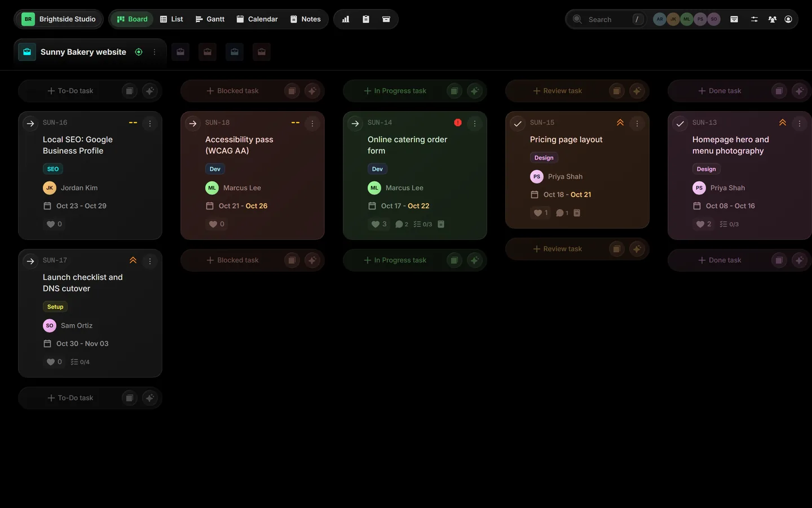Toggle the status arrow on SUN-14 card
The image size is (812, 508).
[x=355, y=124]
